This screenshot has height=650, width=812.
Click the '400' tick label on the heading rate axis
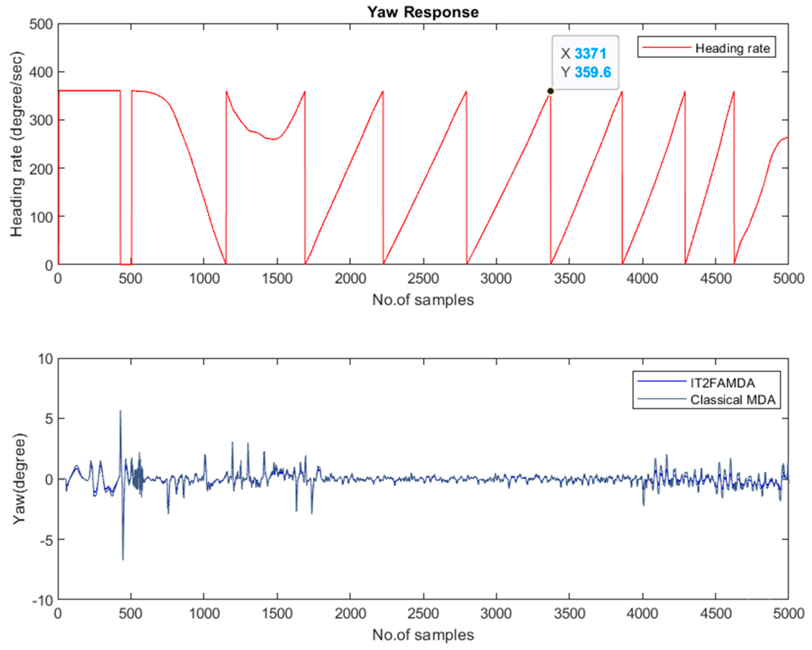click(41, 72)
